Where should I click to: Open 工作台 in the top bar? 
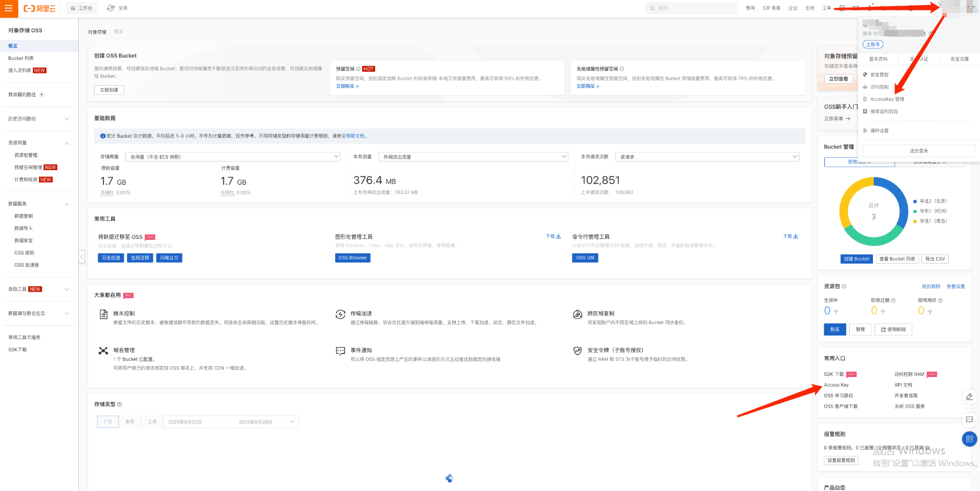tap(82, 8)
